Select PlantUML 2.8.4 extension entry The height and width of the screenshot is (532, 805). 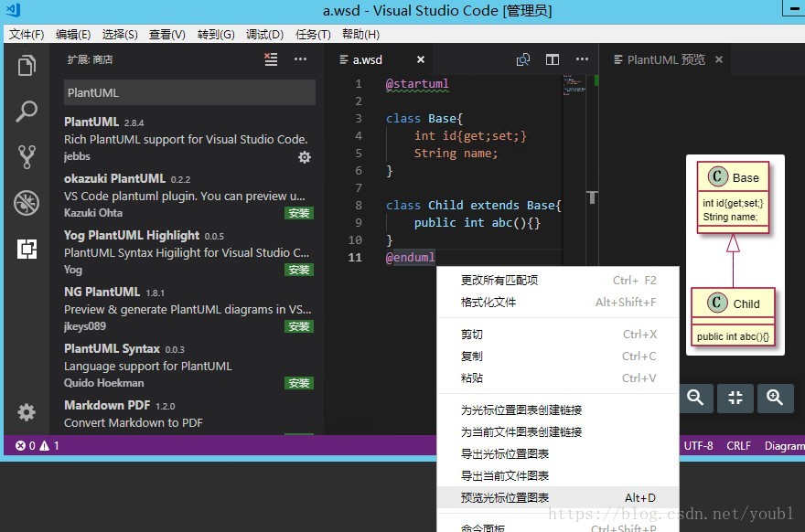[188, 139]
